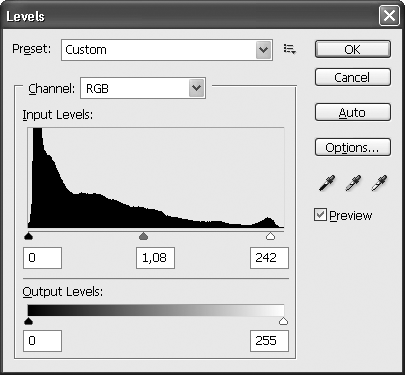Expand the Preset dropdown arrow
This screenshot has width=405, height=375.
[263, 50]
